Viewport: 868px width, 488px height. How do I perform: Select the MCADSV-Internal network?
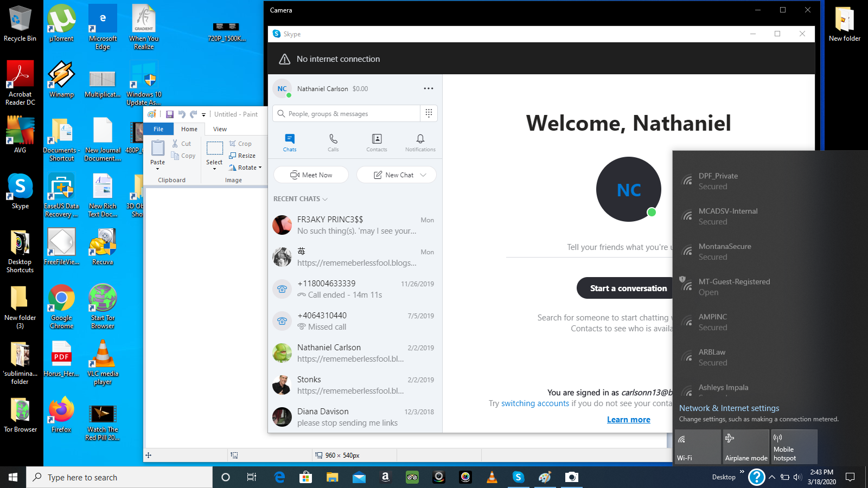coord(770,216)
